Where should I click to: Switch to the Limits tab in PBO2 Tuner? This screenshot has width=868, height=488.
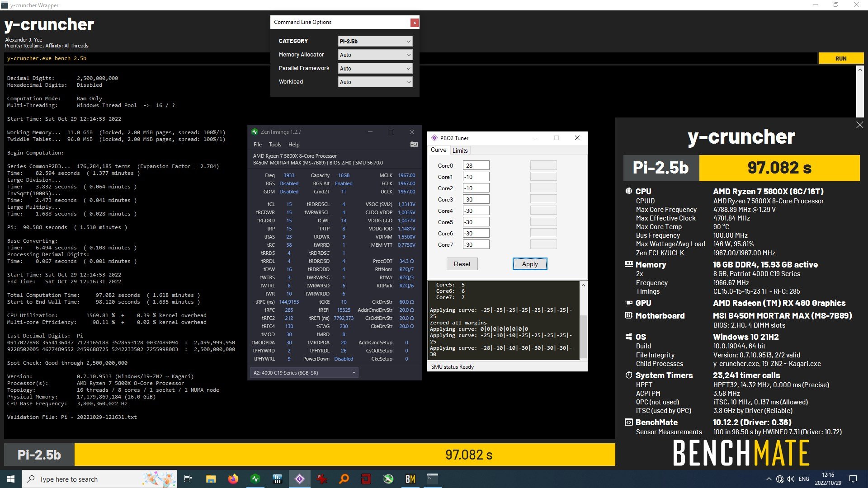point(460,150)
